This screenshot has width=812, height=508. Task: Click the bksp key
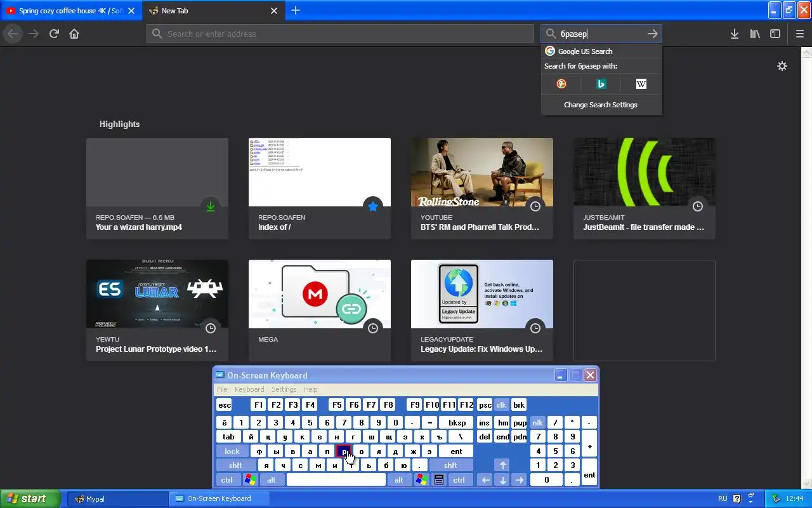(x=457, y=422)
